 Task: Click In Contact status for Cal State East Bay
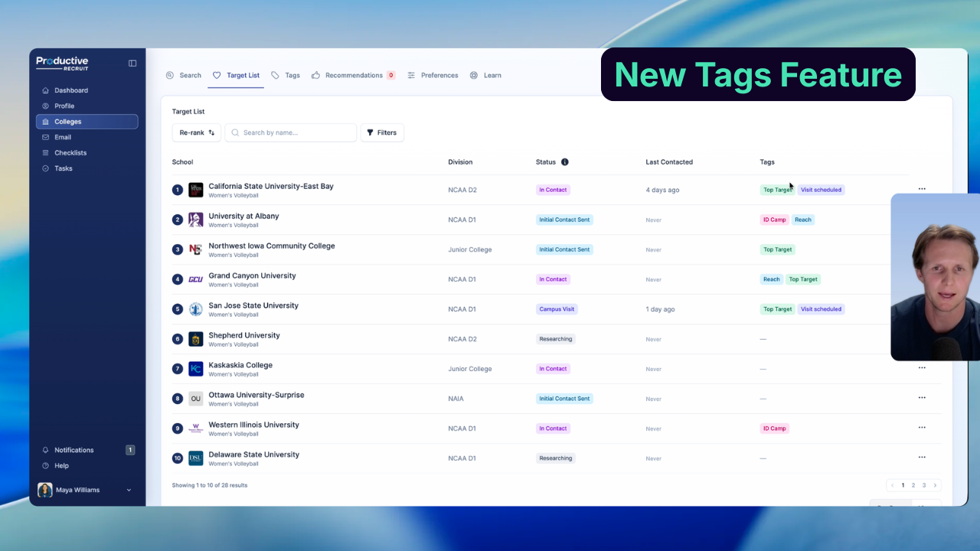(553, 190)
